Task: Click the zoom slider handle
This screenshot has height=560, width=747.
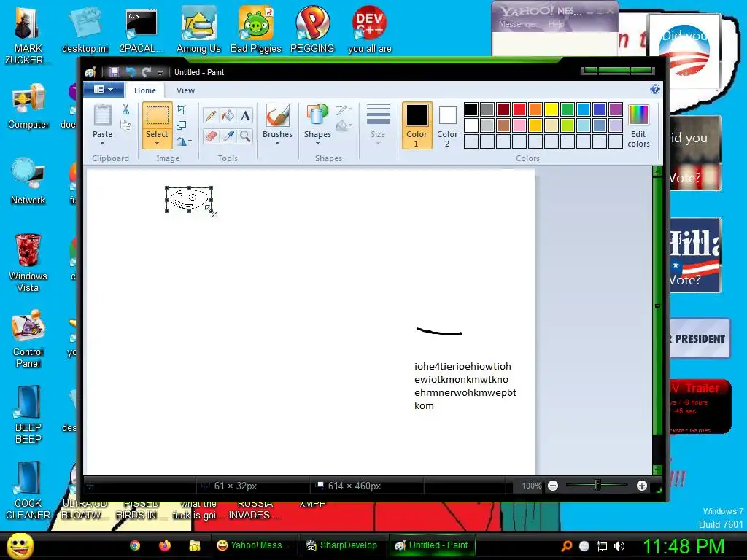Action: (x=597, y=486)
